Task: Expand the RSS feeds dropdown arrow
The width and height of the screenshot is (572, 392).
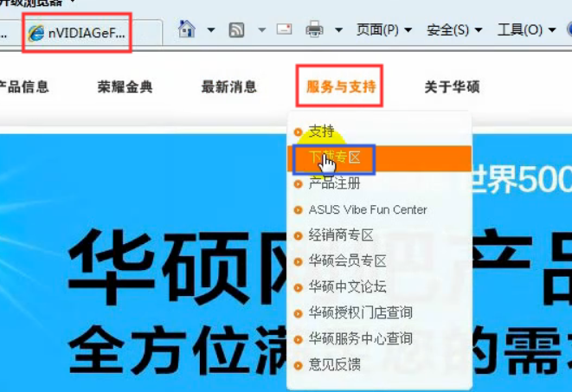Action: [261, 30]
